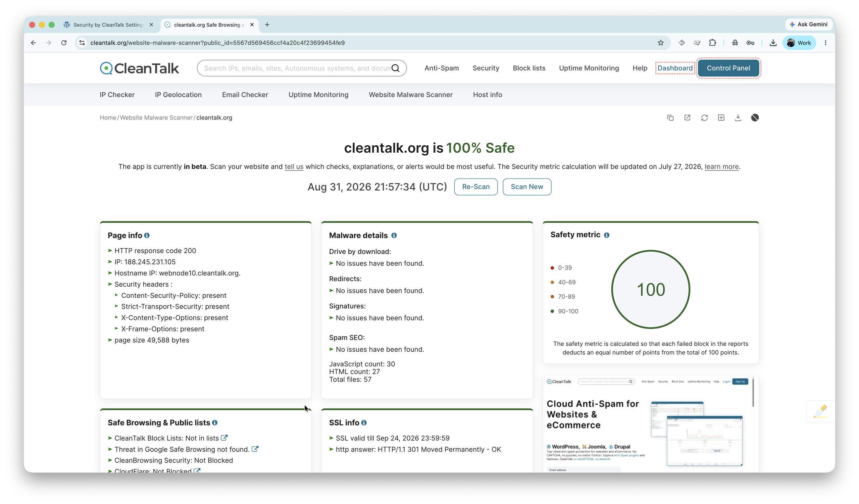Click the Scan New button
Viewport: 859px width, 504px height.
click(527, 187)
